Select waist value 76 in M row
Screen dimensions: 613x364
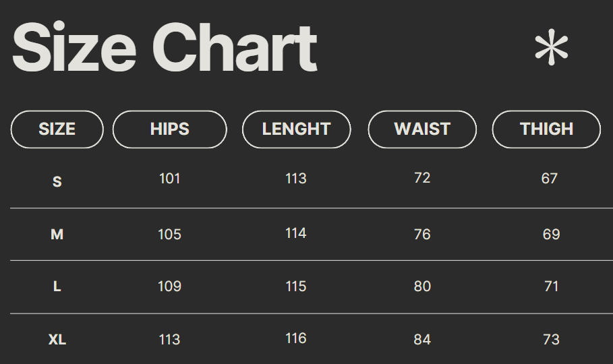point(422,235)
